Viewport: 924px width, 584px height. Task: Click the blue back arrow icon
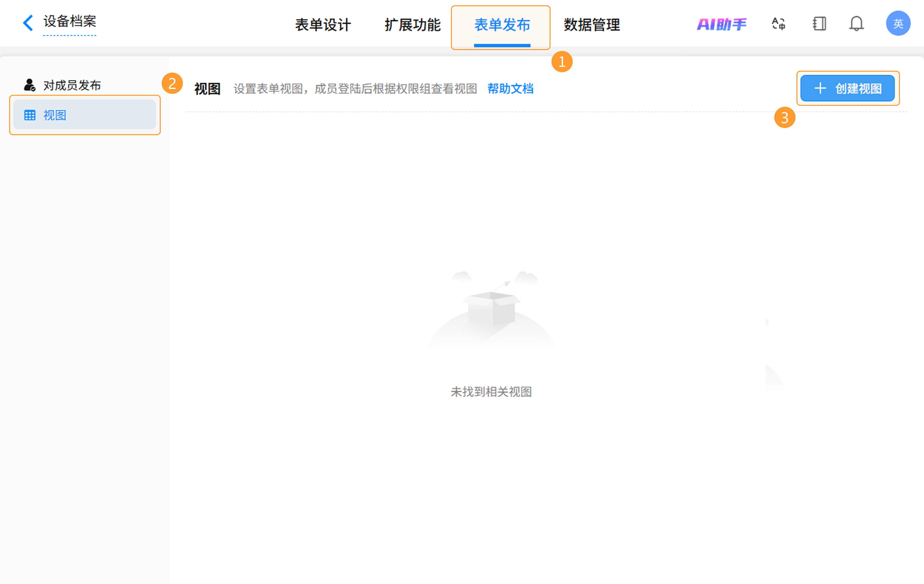pos(28,23)
